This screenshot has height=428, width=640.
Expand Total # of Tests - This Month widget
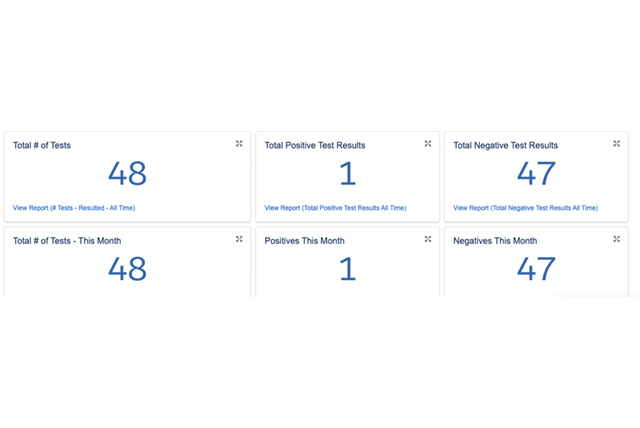239,239
